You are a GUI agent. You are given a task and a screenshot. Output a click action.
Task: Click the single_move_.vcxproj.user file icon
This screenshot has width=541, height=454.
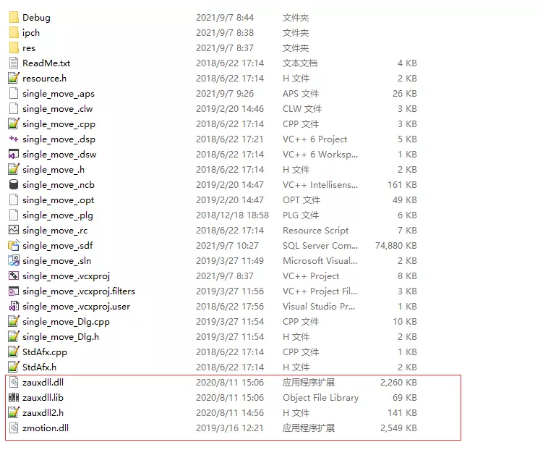pos(13,306)
